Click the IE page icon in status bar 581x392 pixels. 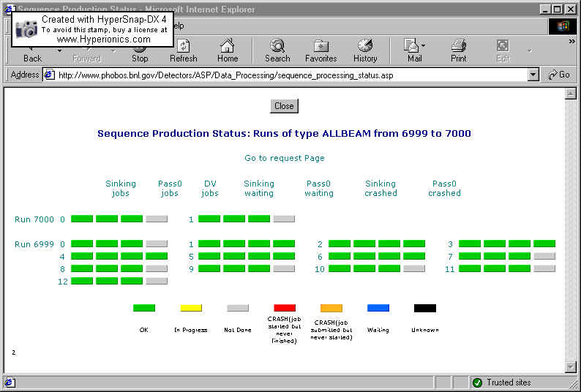(10, 382)
